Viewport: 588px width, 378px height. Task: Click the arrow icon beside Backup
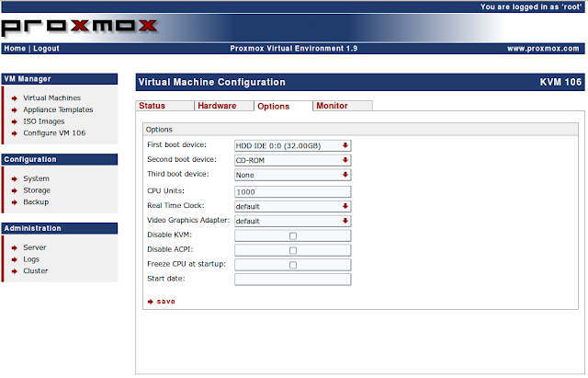[15, 202]
